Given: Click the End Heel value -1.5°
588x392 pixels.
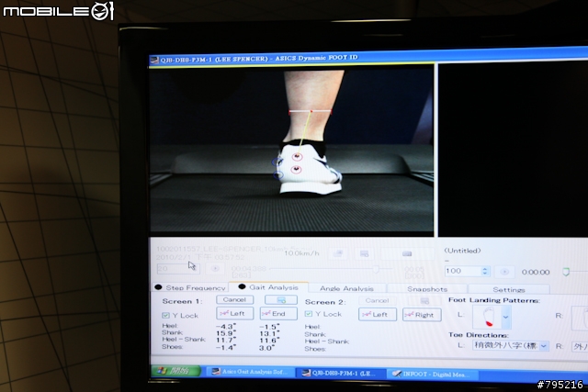Looking at the screenshot, I should pos(269,327).
